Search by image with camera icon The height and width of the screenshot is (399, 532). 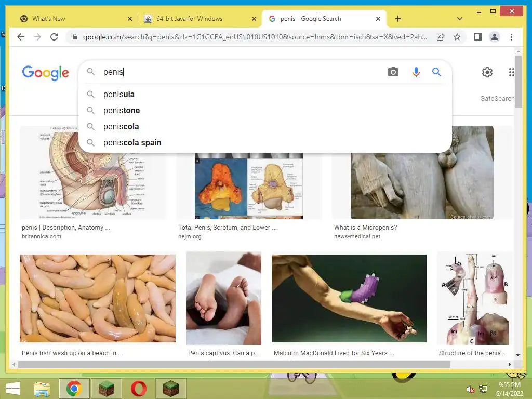pos(393,72)
